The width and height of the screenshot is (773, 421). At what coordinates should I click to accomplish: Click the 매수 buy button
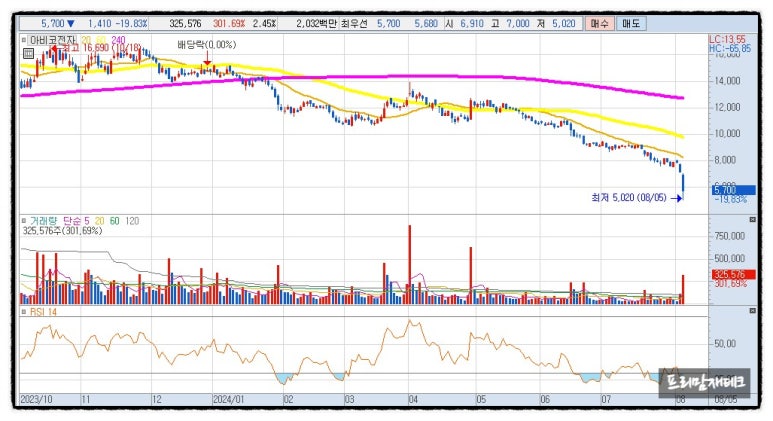coord(599,24)
